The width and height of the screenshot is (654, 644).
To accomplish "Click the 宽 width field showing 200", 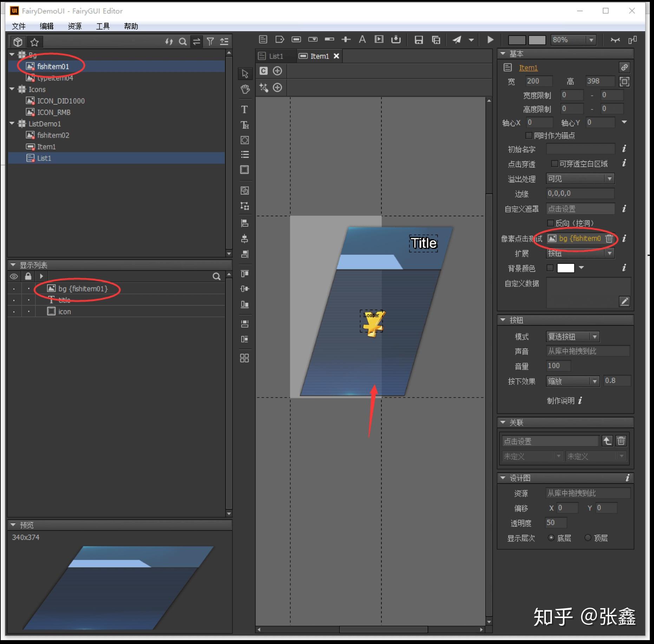I will (538, 81).
